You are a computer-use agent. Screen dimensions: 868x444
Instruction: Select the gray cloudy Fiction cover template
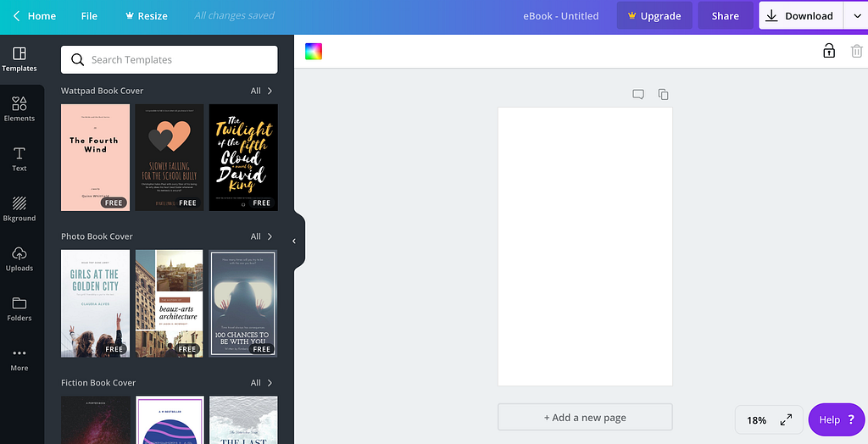(x=243, y=419)
